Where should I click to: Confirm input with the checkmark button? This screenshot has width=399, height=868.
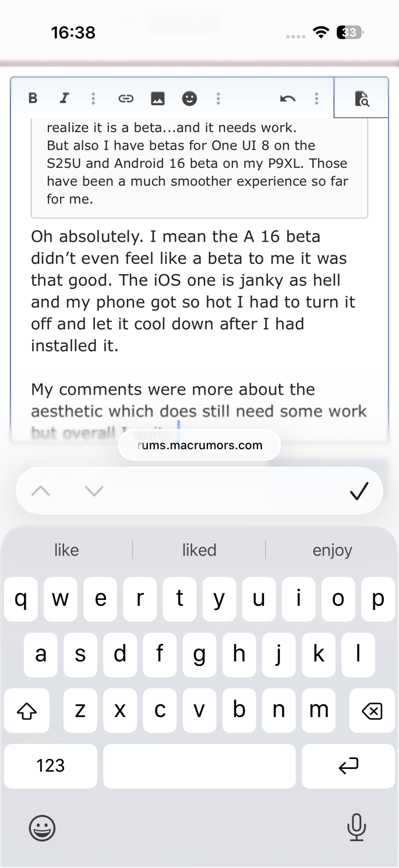click(x=359, y=491)
